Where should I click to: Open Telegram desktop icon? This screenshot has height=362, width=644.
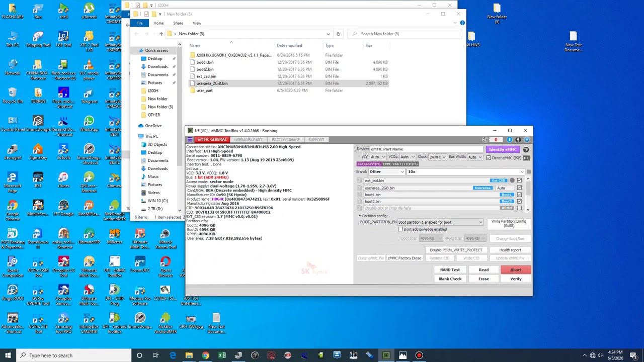coord(89,96)
